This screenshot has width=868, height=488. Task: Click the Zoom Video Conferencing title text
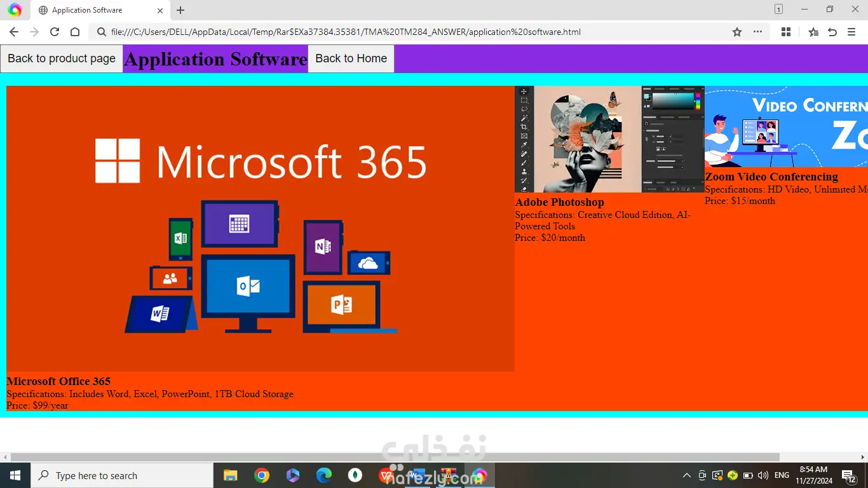pos(771,177)
